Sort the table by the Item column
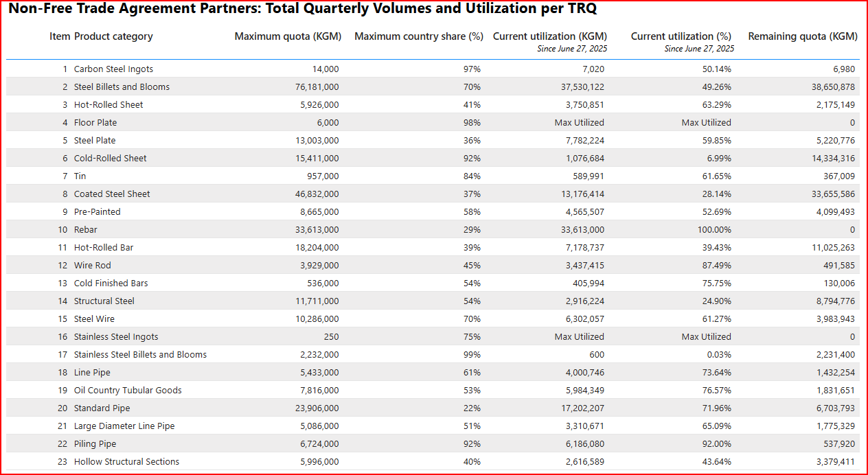This screenshot has width=868, height=475. pyautogui.click(x=60, y=36)
